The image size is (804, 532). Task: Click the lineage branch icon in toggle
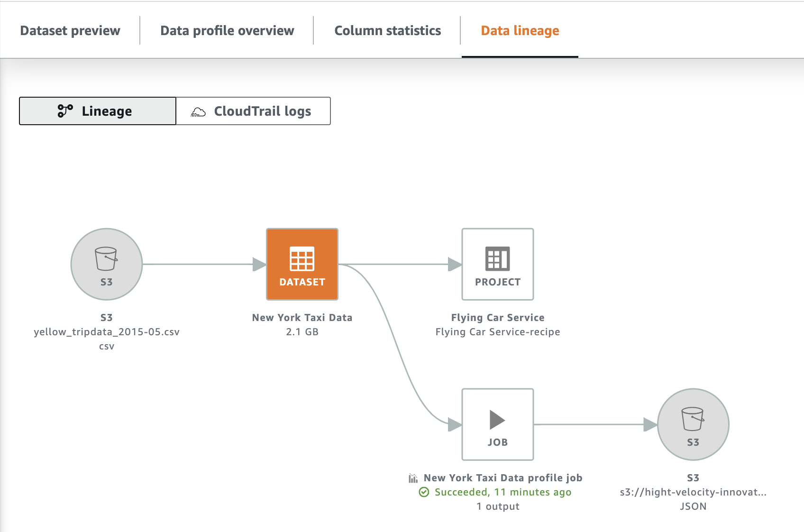tap(65, 111)
